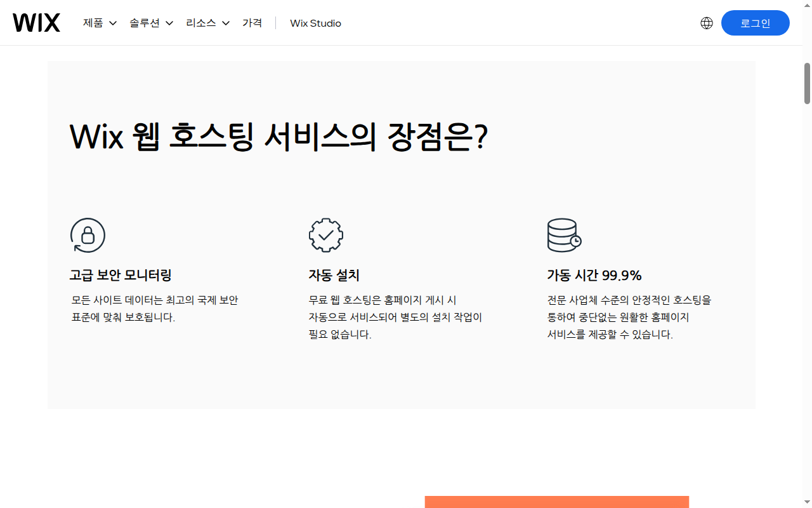Click the gear checkmark auto-install icon
The image size is (812, 508).
(x=326, y=236)
